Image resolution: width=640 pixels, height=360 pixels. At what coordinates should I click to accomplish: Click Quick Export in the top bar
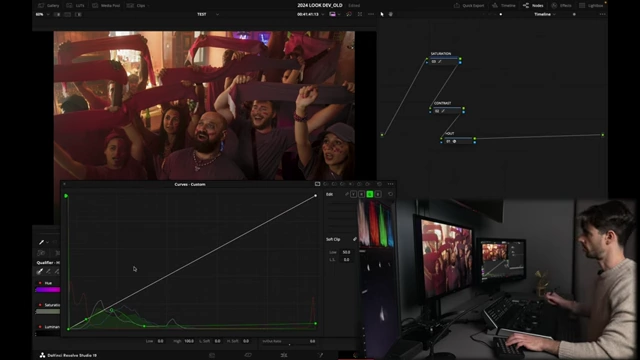click(x=469, y=5)
